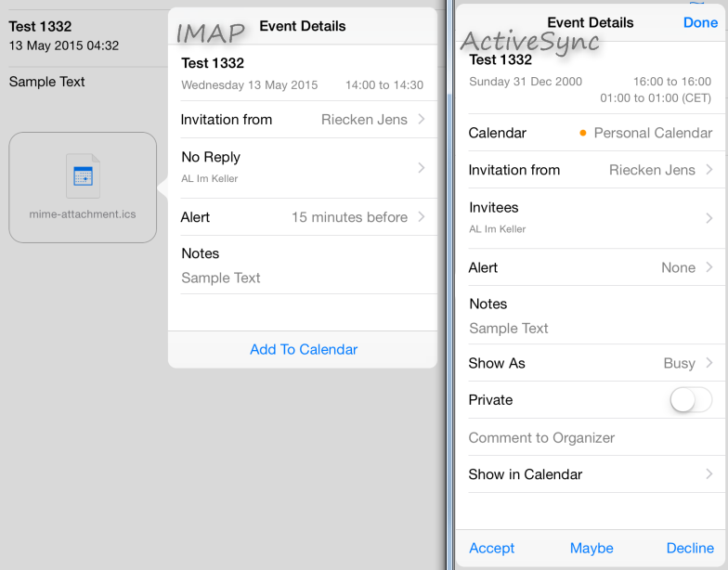Open the 15 minutes before alert setting

pyautogui.click(x=303, y=217)
